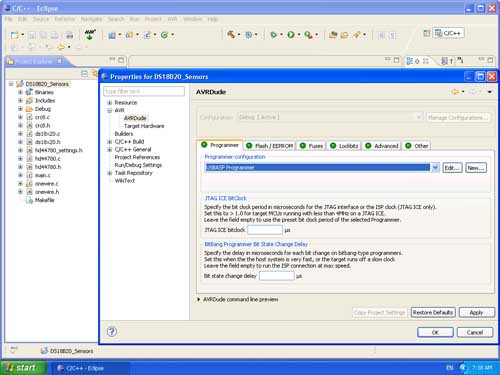
Task: Click the Open Perspective icon
Action: tap(427, 33)
